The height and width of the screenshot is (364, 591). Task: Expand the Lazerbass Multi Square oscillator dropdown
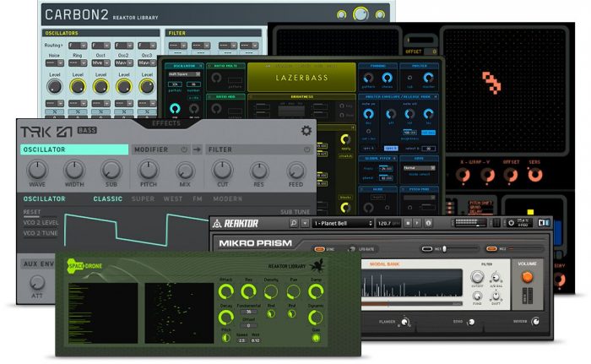(x=185, y=73)
